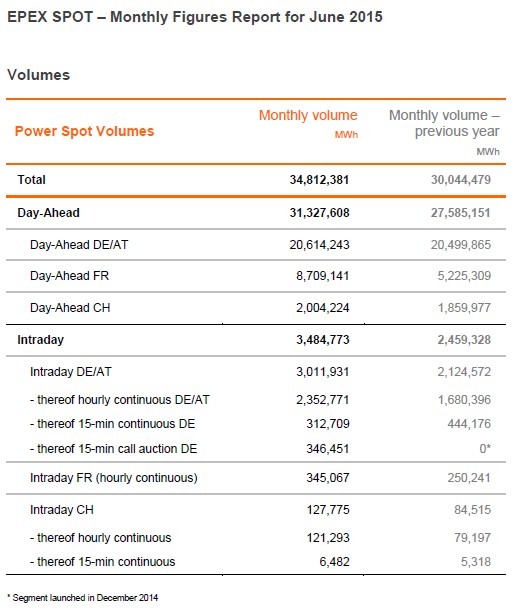Select Day-Ahead CH previous year 1,859,977
The width and height of the screenshot is (515, 611).
coord(464,308)
